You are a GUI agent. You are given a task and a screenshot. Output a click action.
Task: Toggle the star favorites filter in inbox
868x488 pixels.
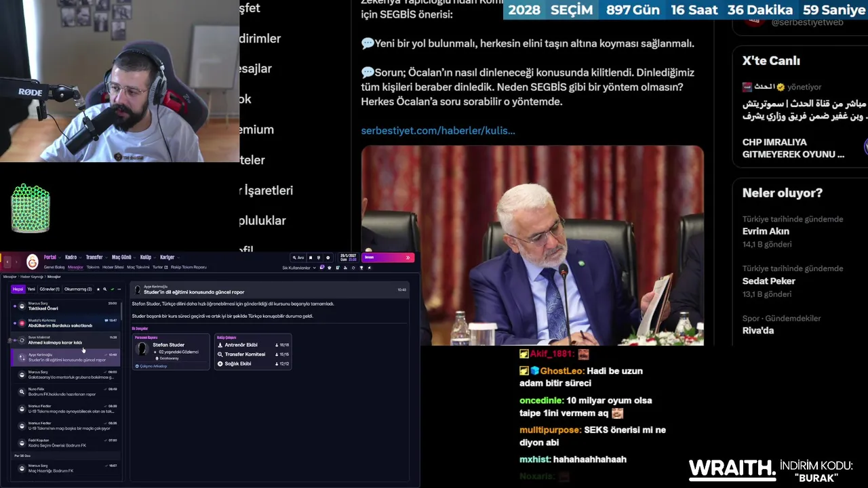coord(98,289)
